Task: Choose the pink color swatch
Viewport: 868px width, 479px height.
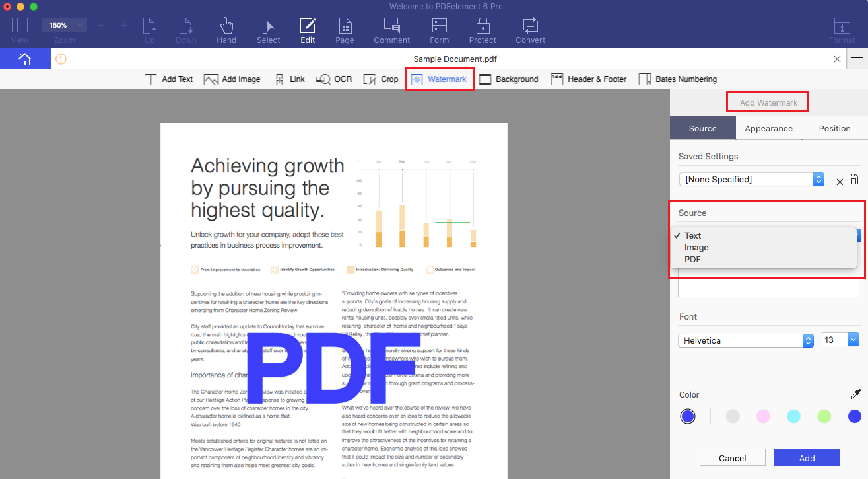Action: point(763,416)
